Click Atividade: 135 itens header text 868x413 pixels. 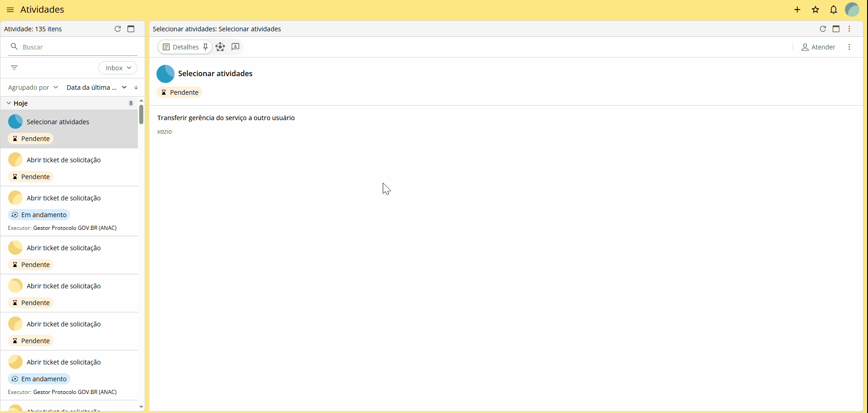[x=33, y=29]
